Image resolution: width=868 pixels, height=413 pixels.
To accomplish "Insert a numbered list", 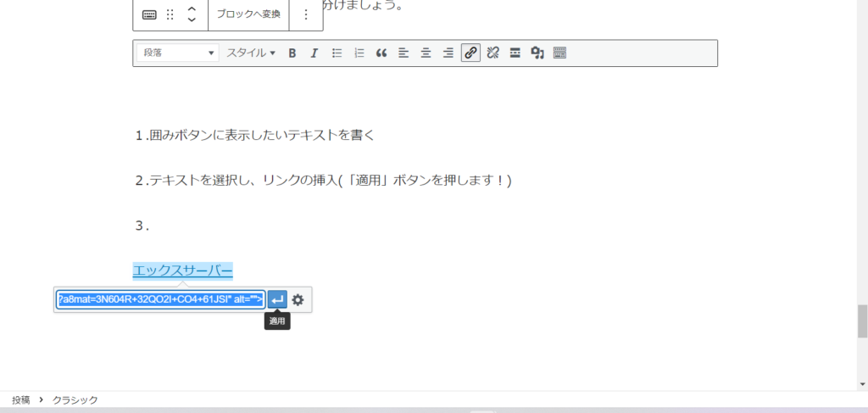I will (x=359, y=53).
